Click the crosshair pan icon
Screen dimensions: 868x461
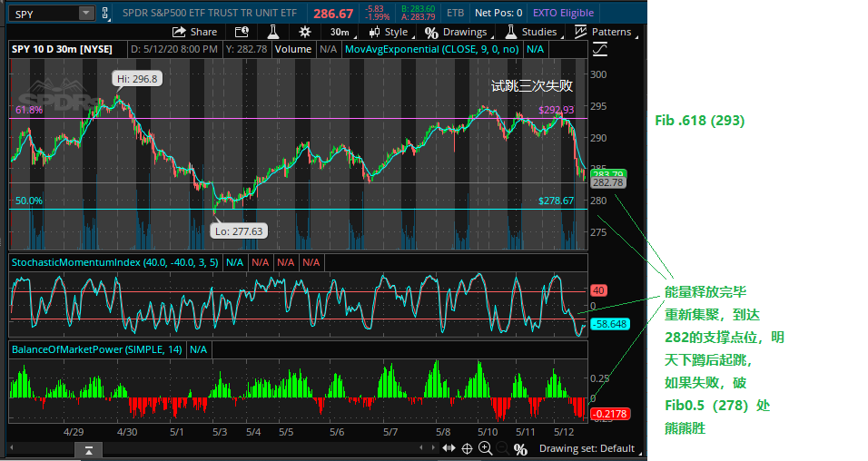click(x=468, y=448)
